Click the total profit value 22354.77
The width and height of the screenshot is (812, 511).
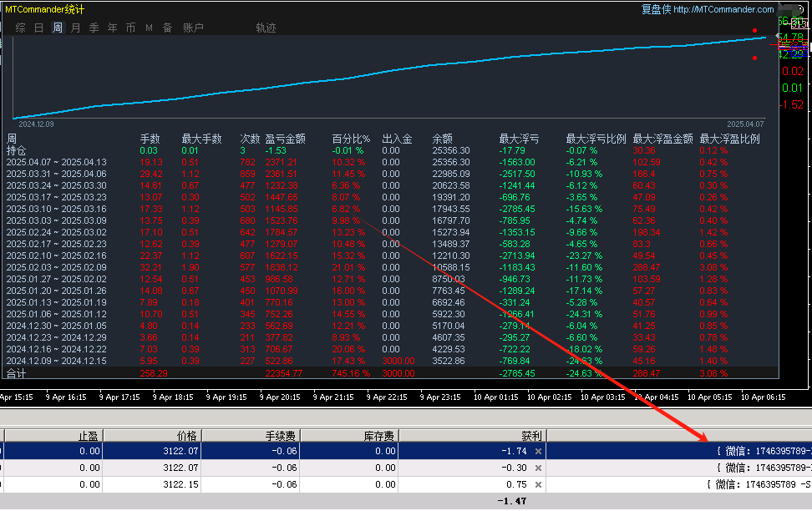point(283,373)
